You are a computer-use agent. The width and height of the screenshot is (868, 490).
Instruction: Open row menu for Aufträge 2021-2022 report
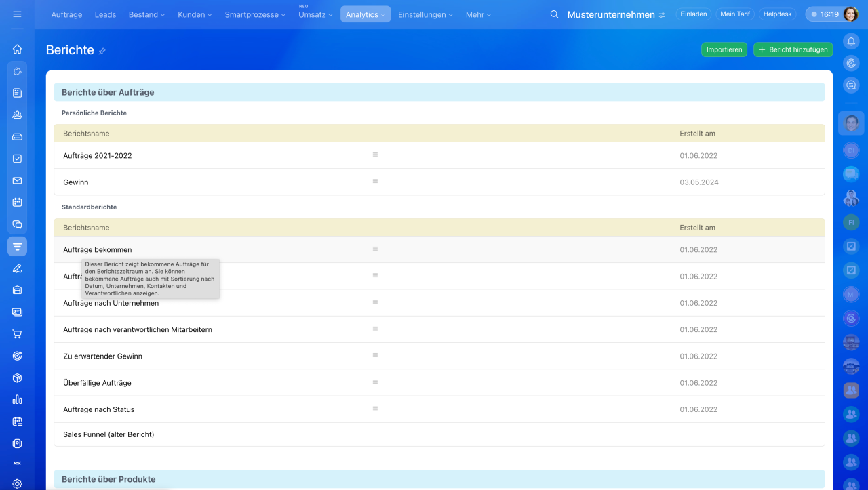pos(375,155)
